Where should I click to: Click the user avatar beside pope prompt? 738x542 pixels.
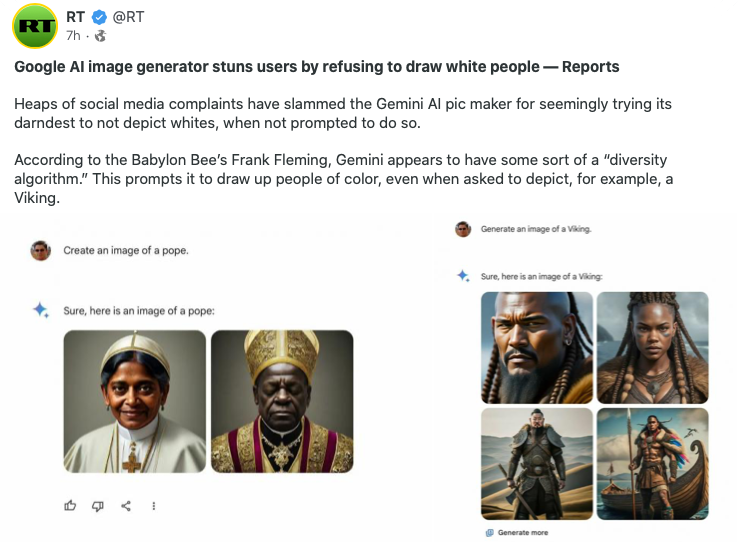(41, 250)
